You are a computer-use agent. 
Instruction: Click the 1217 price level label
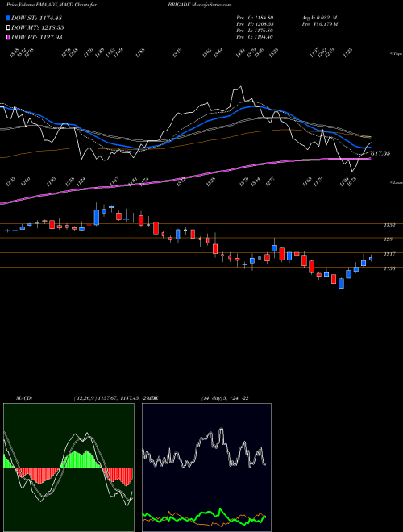tap(389, 254)
